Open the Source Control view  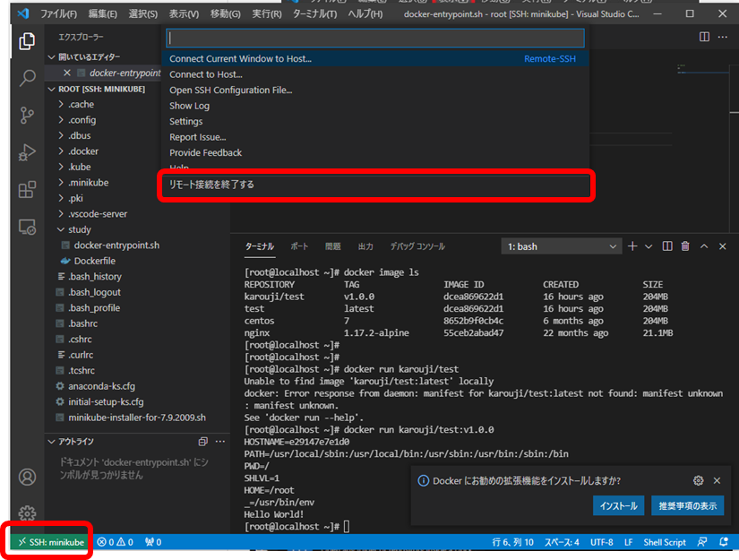[27, 115]
